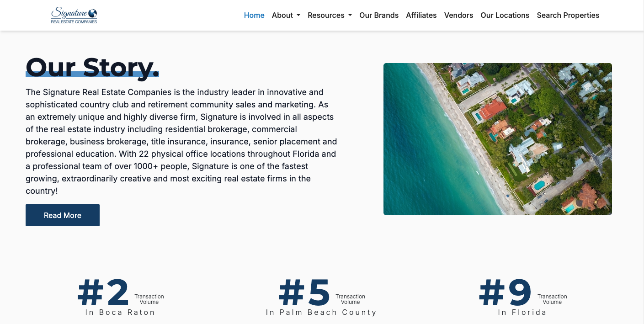Open Our Locations from the navigation
This screenshot has width=644, height=324.
(505, 15)
